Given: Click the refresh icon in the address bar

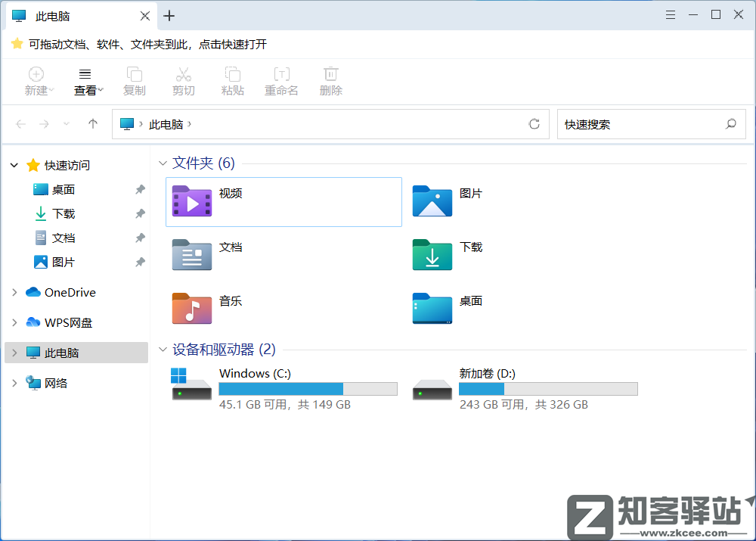Looking at the screenshot, I should (x=534, y=124).
